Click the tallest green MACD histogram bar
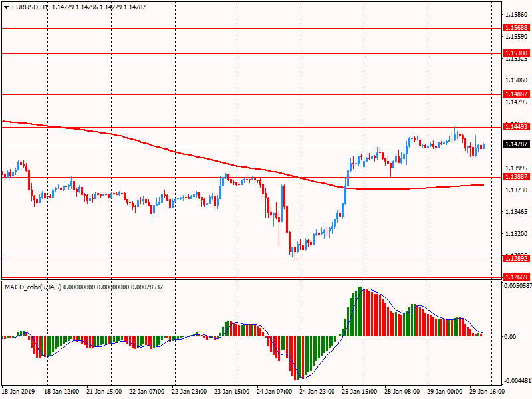This screenshot has width=532, height=399. [x=361, y=312]
